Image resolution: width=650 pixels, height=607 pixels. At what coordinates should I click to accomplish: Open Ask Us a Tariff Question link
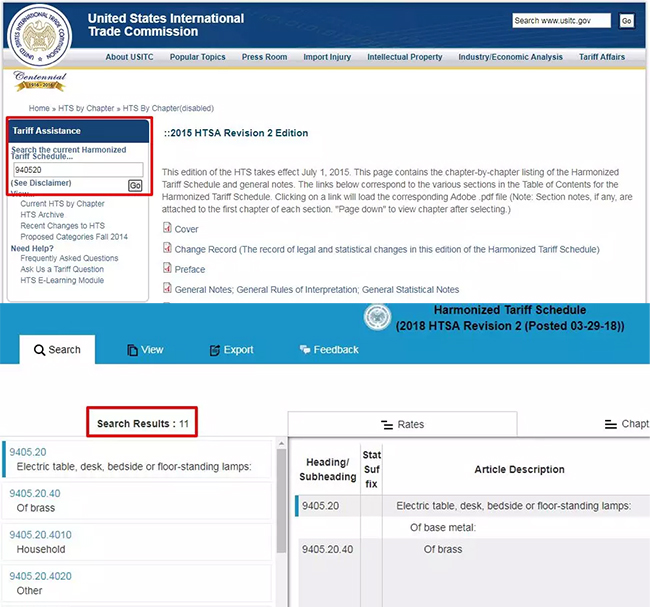tap(62, 269)
